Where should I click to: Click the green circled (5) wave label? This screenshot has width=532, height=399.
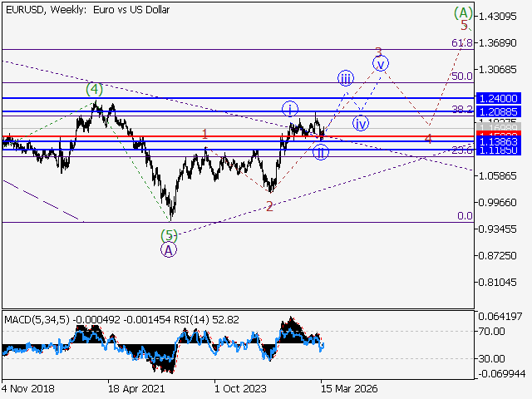[169, 235]
